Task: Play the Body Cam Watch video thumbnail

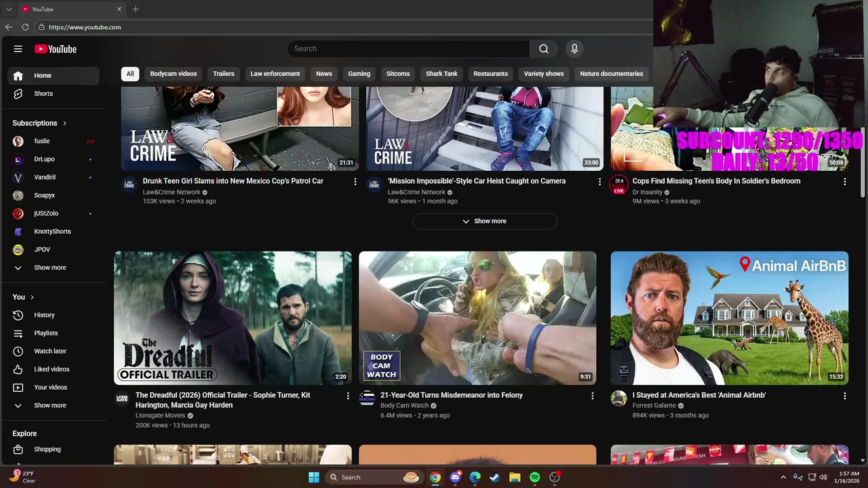Action: click(x=477, y=318)
